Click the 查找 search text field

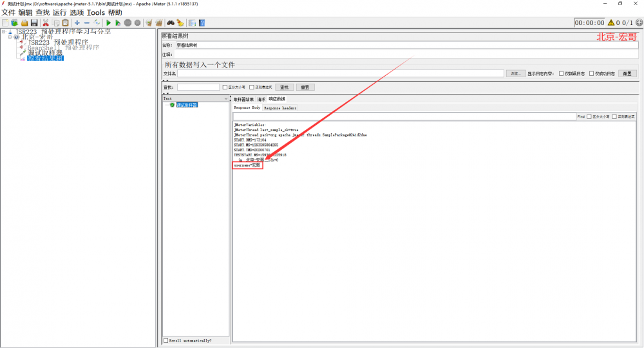point(198,87)
